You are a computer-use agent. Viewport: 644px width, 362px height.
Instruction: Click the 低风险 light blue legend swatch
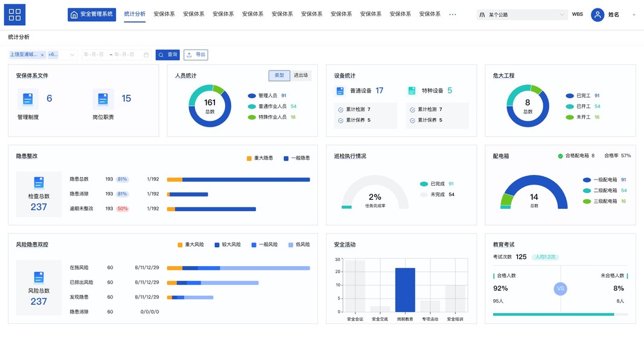291,245
